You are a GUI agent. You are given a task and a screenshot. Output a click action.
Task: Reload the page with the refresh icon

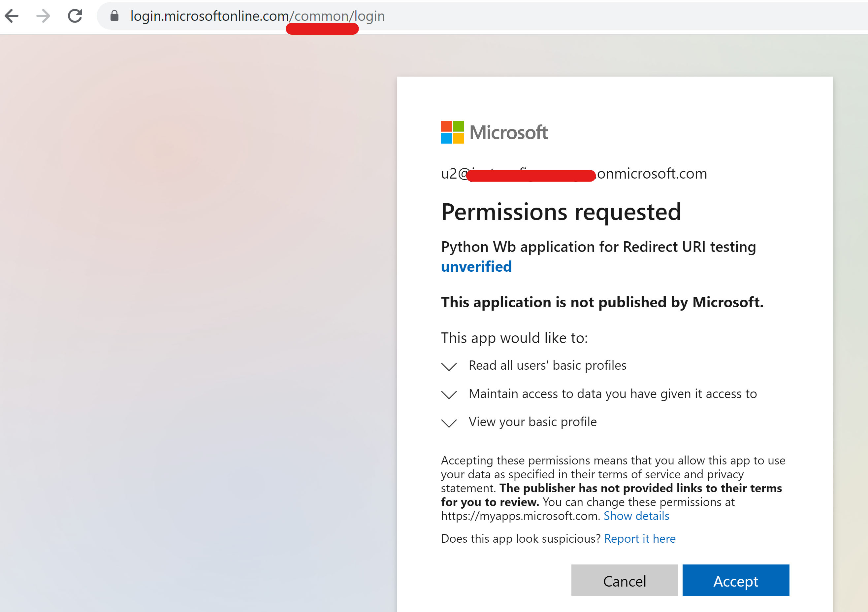pyautogui.click(x=75, y=16)
